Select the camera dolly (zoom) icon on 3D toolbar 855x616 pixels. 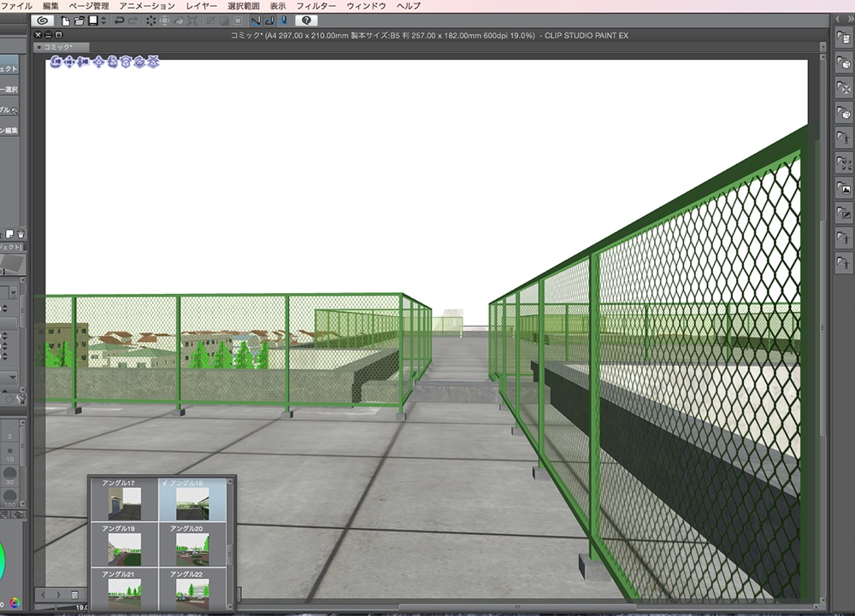(84, 62)
